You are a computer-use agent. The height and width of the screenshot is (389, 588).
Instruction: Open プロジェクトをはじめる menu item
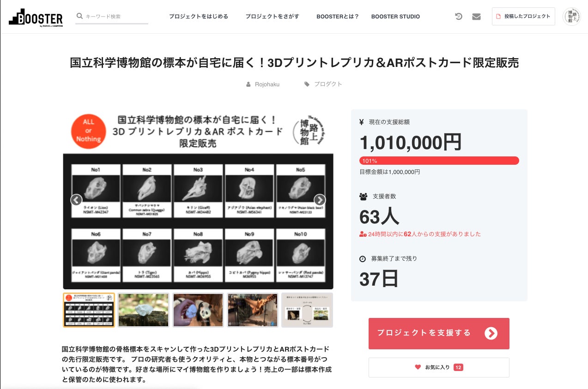(x=199, y=17)
